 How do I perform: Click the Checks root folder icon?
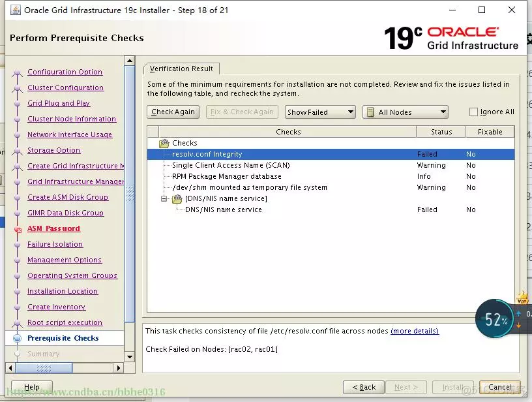tap(164, 144)
